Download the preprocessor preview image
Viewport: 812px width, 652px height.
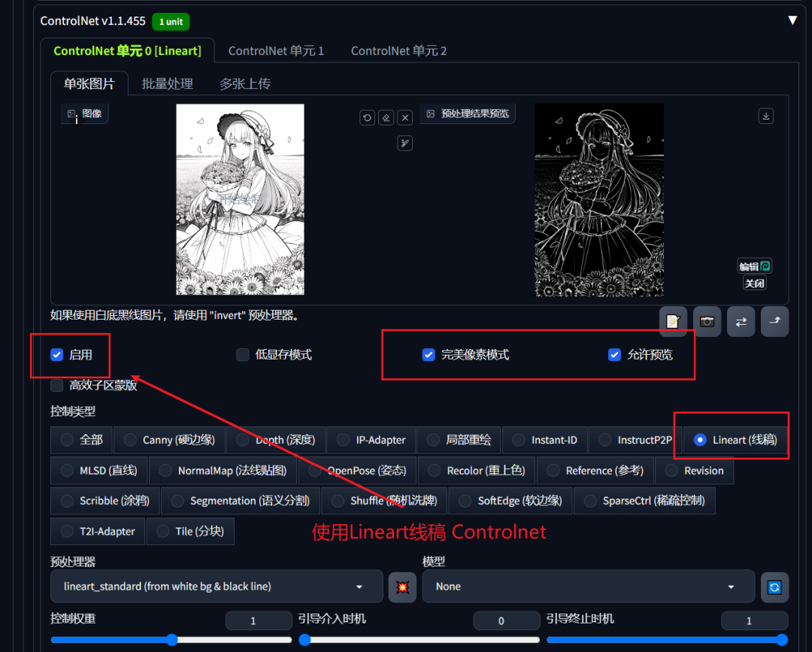[x=766, y=116]
